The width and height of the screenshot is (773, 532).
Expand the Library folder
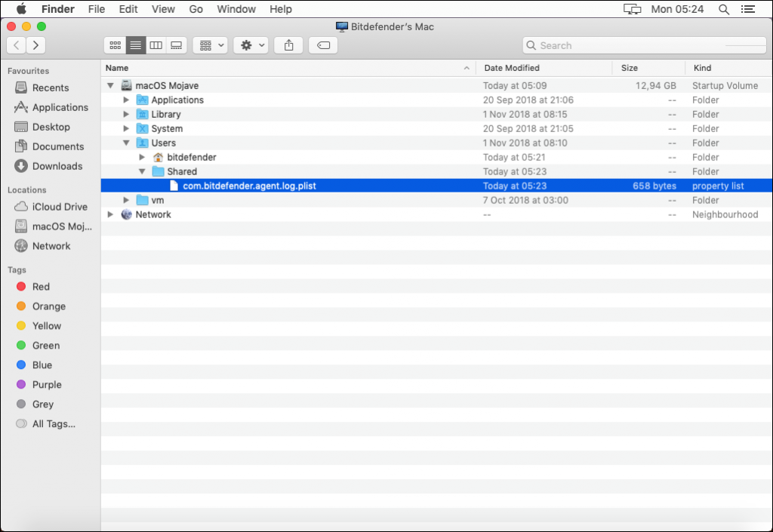[x=126, y=114]
